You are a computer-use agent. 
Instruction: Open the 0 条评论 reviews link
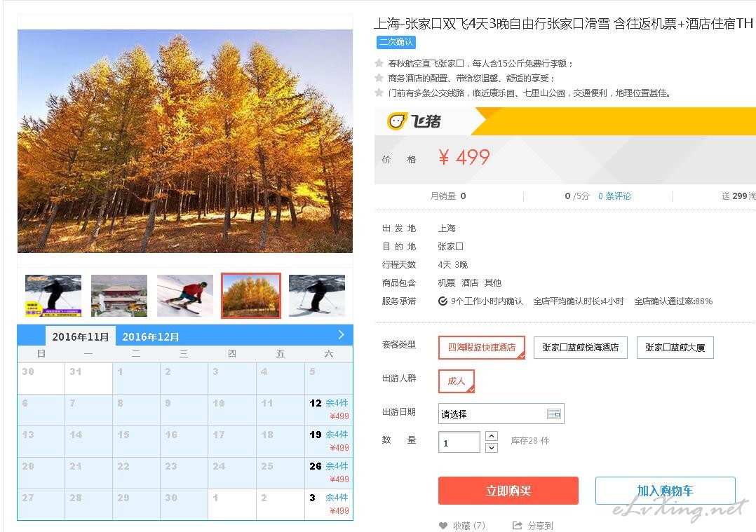click(x=614, y=196)
